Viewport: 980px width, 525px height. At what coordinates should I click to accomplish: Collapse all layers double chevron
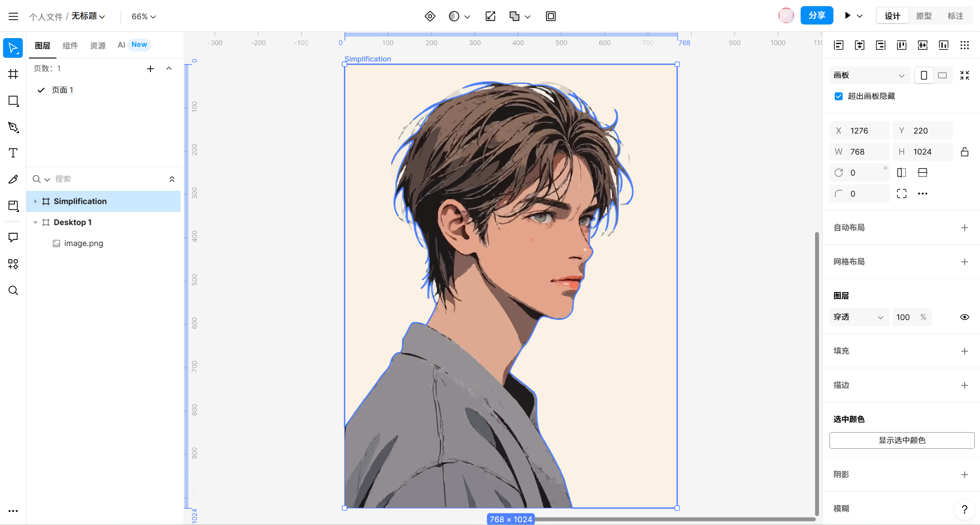click(x=172, y=179)
